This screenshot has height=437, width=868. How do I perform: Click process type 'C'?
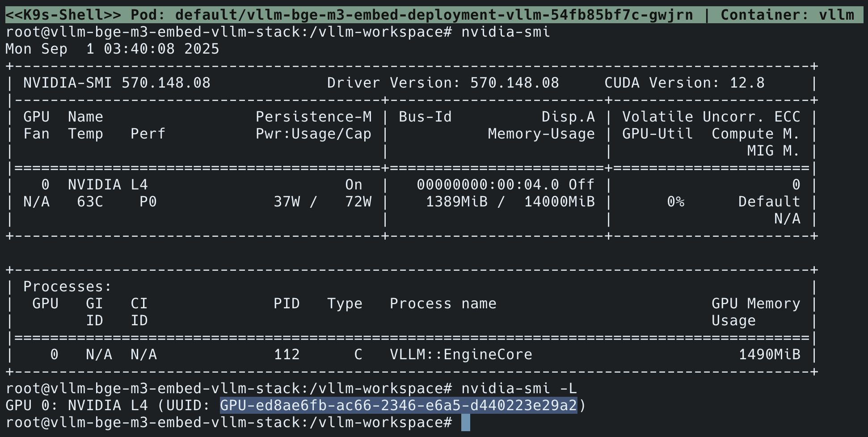358,355
